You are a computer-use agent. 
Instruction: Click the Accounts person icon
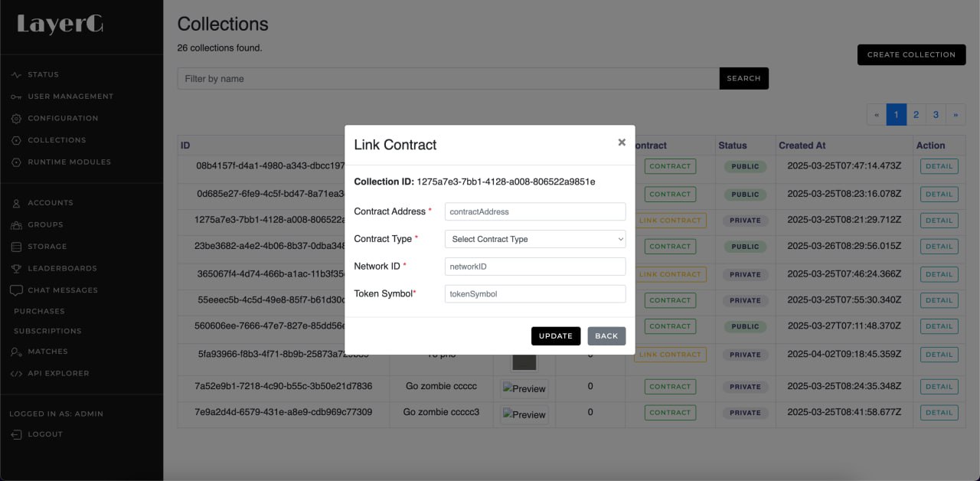tap(16, 203)
